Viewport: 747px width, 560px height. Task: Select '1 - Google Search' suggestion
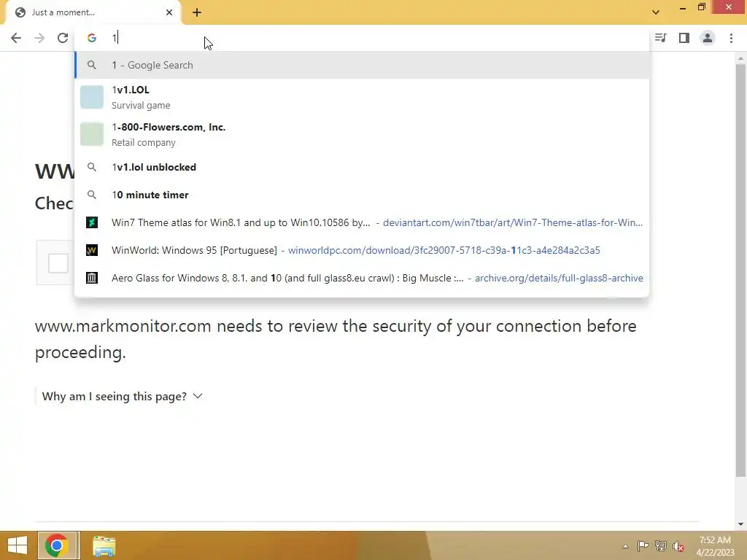pyautogui.click(x=362, y=65)
